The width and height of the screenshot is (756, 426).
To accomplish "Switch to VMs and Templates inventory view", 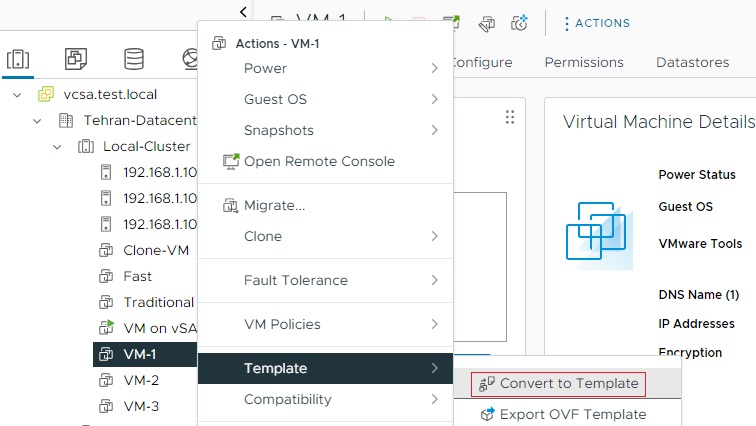I will pyautogui.click(x=75, y=59).
